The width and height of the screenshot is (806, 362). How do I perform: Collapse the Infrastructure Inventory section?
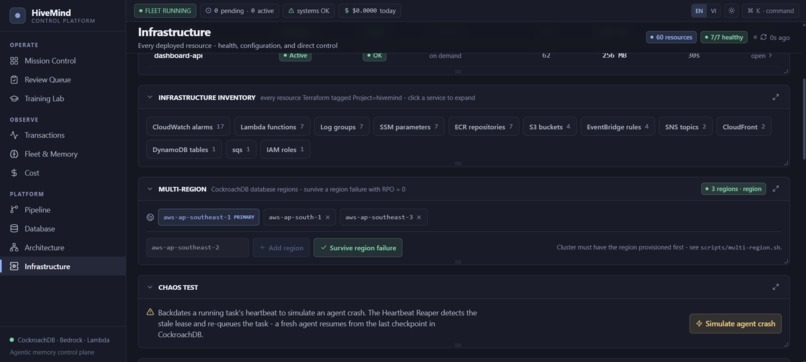(150, 97)
